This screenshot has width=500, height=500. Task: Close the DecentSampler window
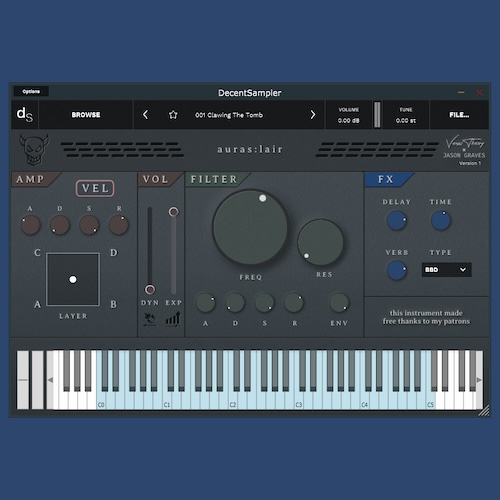(480, 92)
